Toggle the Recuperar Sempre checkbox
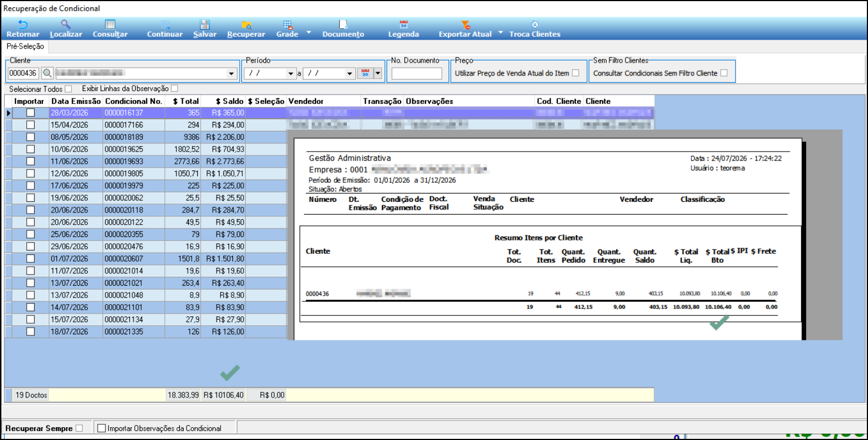868x440 pixels. (x=79, y=428)
